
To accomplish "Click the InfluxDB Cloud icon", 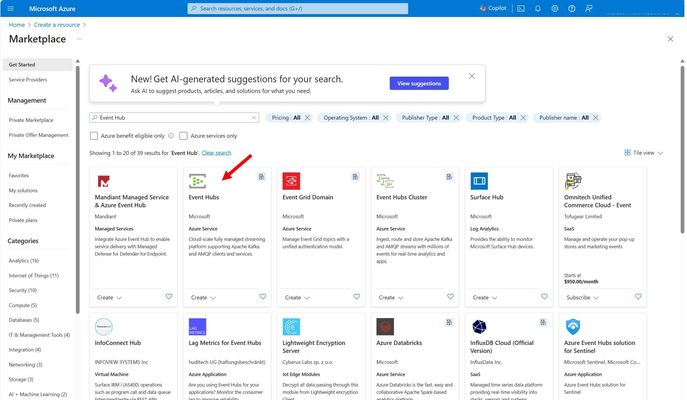I will (479, 327).
